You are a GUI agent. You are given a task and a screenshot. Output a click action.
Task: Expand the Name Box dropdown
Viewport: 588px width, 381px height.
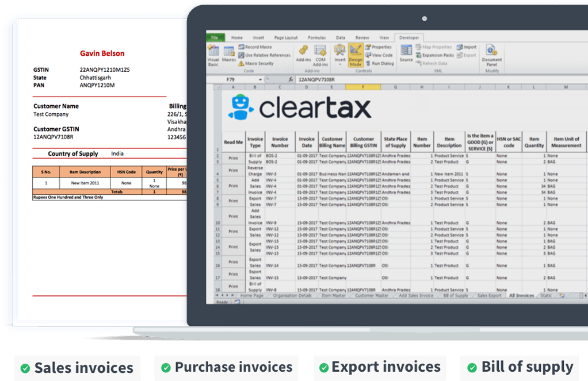click(260, 79)
